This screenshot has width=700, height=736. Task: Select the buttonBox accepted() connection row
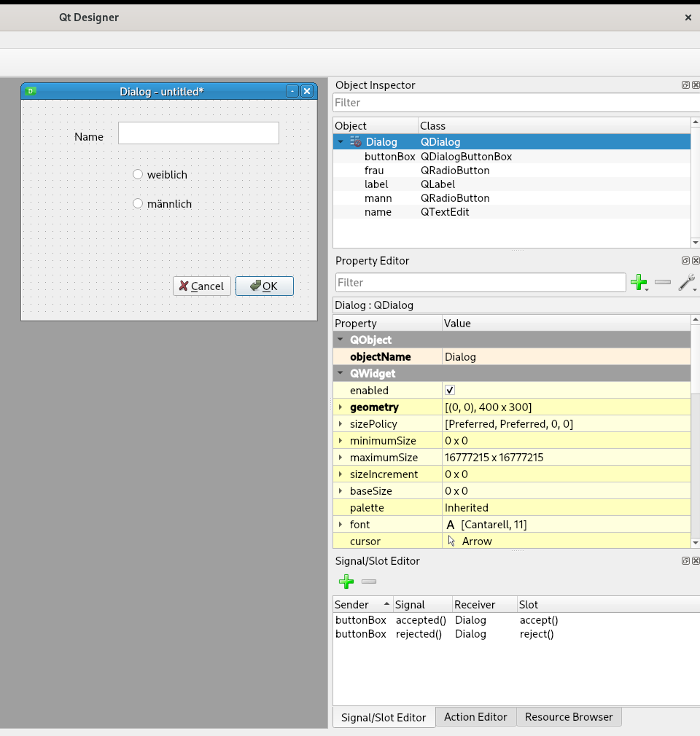516,620
